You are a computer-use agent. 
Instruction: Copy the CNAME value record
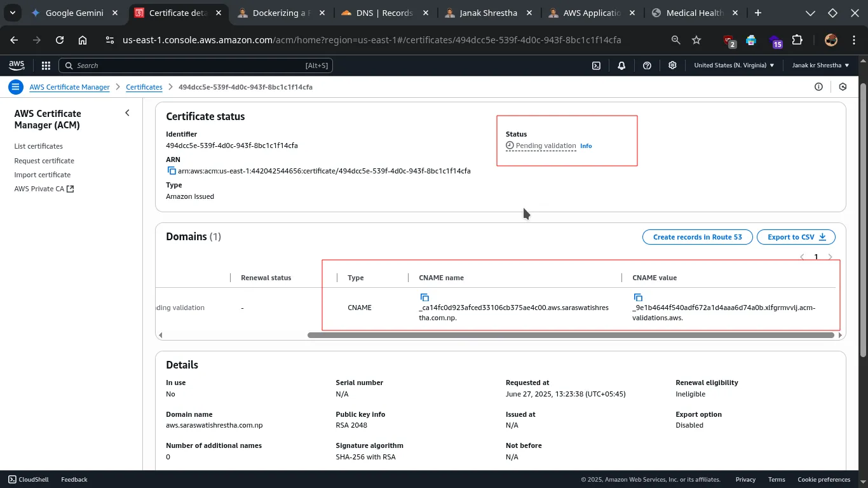tap(638, 297)
